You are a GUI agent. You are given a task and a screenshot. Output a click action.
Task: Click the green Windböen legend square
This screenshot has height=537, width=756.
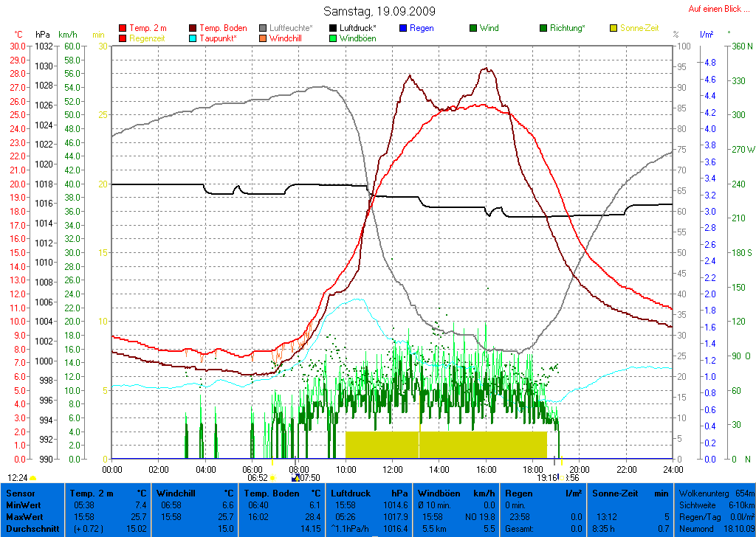[x=333, y=38]
